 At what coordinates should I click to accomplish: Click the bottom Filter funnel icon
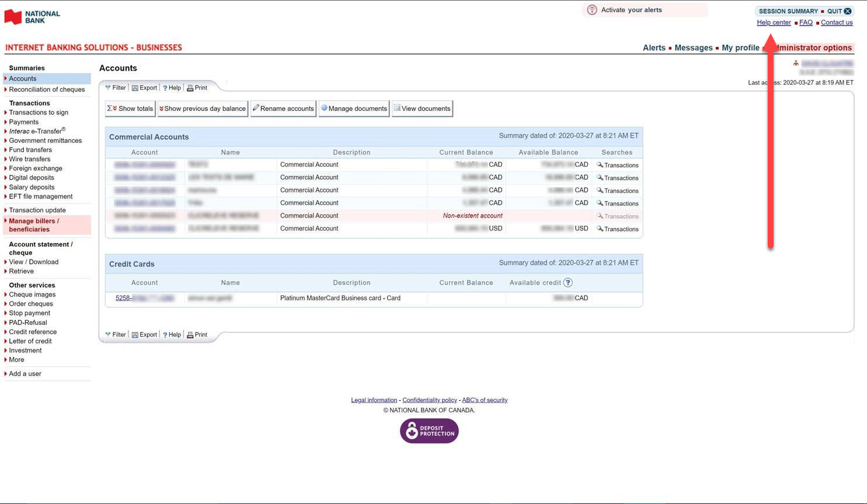(108, 335)
